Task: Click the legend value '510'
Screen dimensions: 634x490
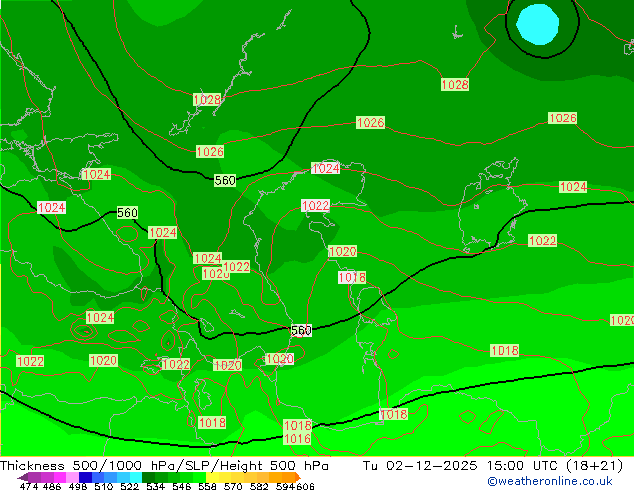Action: click(104, 486)
